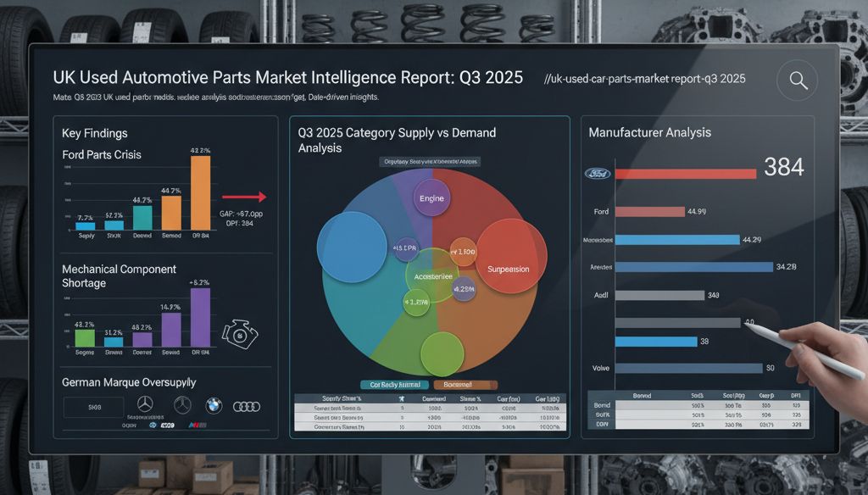Select the BMW logo in German Marque Oversupply
This screenshot has height=495, width=868.
tap(212, 406)
